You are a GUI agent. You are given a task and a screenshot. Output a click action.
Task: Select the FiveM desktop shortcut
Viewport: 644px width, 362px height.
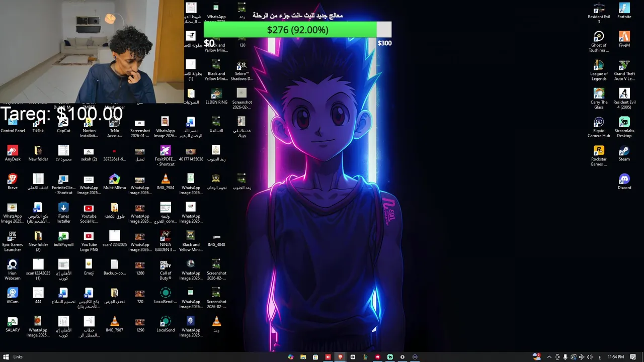[x=624, y=40]
